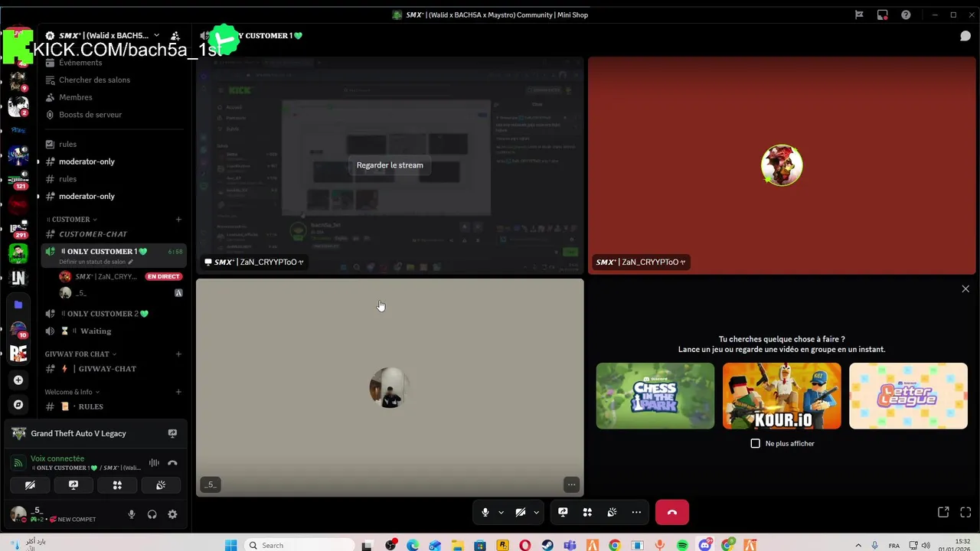The image size is (980, 551).
Task: Share screen button in voice panel
Action: (x=73, y=485)
